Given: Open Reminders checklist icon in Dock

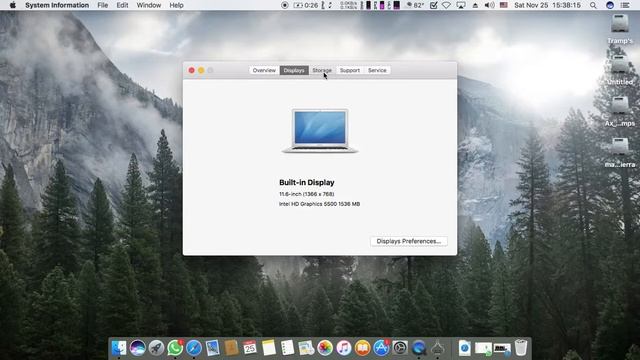Looking at the screenshot, I should coord(287,348).
